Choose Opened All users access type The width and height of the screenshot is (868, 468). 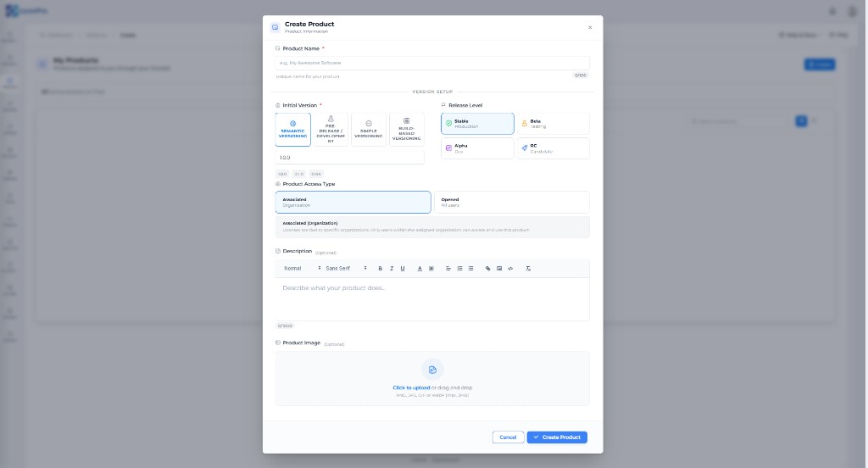(x=512, y=202)
